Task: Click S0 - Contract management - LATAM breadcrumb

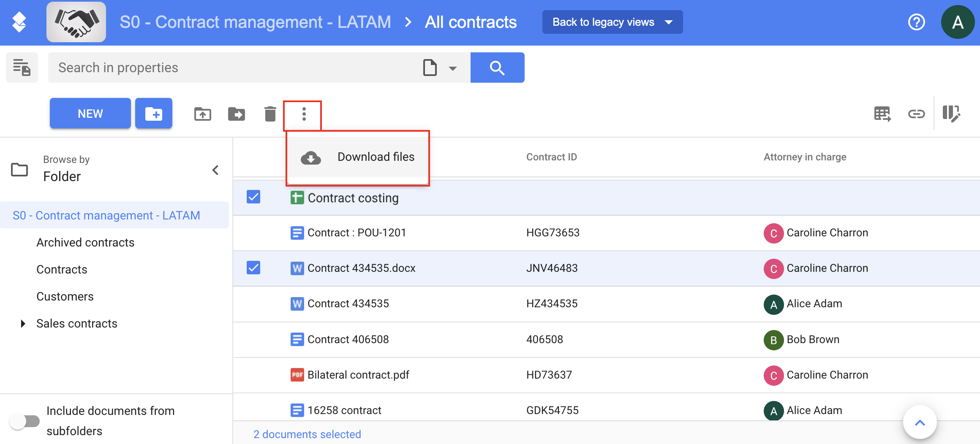Action: [255, 22]
